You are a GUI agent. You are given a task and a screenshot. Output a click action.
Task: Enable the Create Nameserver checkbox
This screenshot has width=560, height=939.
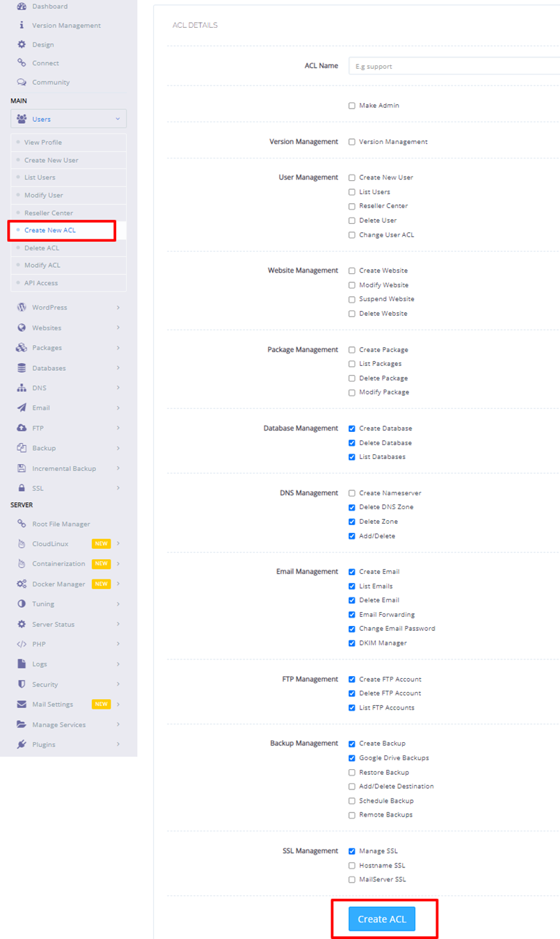(x=352, y=493)
